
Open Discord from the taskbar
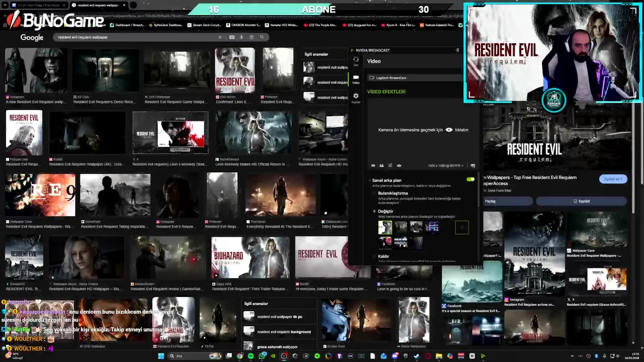(x=394, y=356)
